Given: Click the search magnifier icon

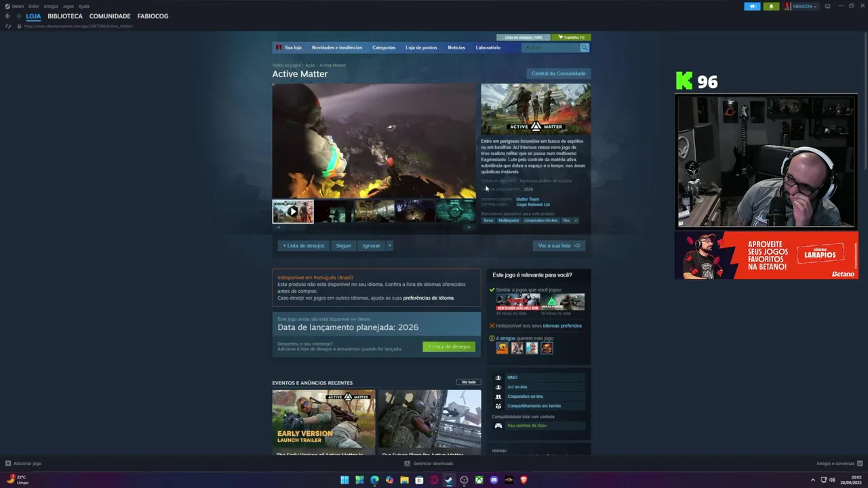Looking at the screenshot, I should [x=585, y=47].
